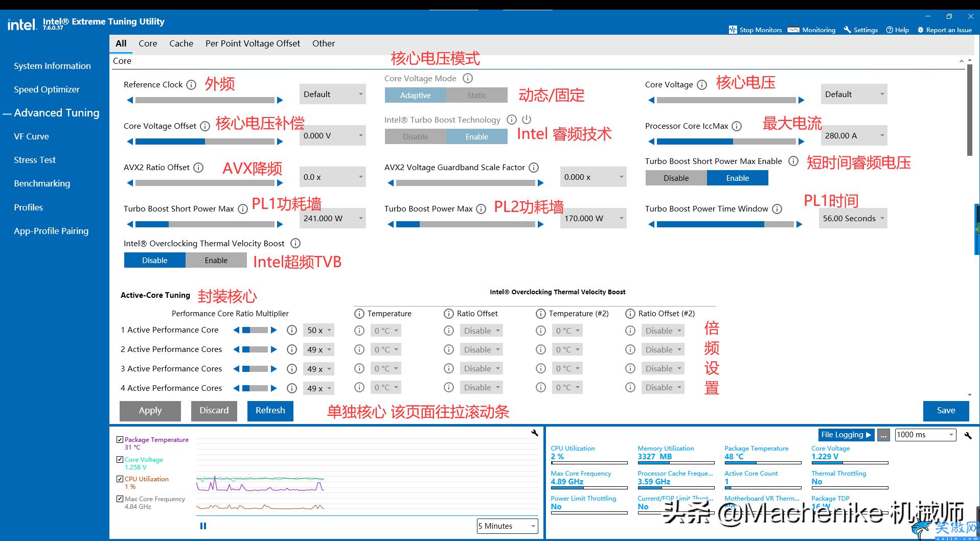The image size is (980, 541).
Task: Switch to the Cache tab
Action: pos(181,43)
